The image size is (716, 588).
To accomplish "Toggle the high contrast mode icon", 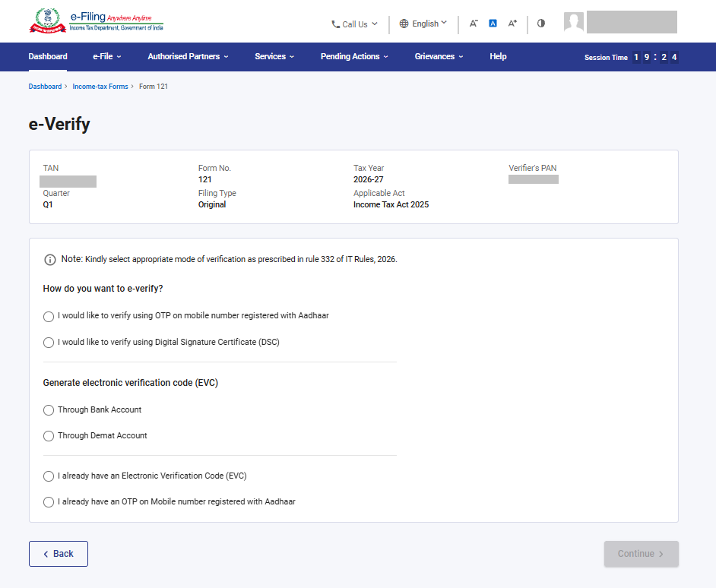I will (x=541, y=24).
